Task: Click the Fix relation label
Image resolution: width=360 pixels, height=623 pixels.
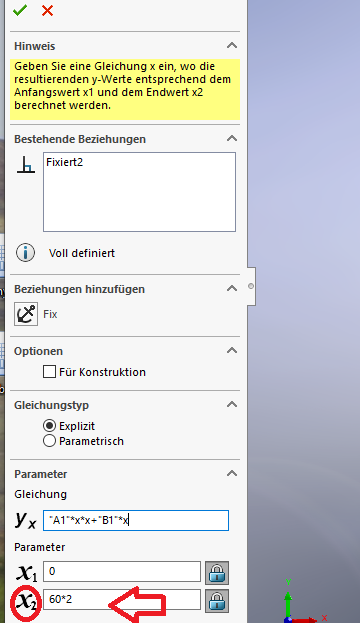Action: (x=50, y=314)
